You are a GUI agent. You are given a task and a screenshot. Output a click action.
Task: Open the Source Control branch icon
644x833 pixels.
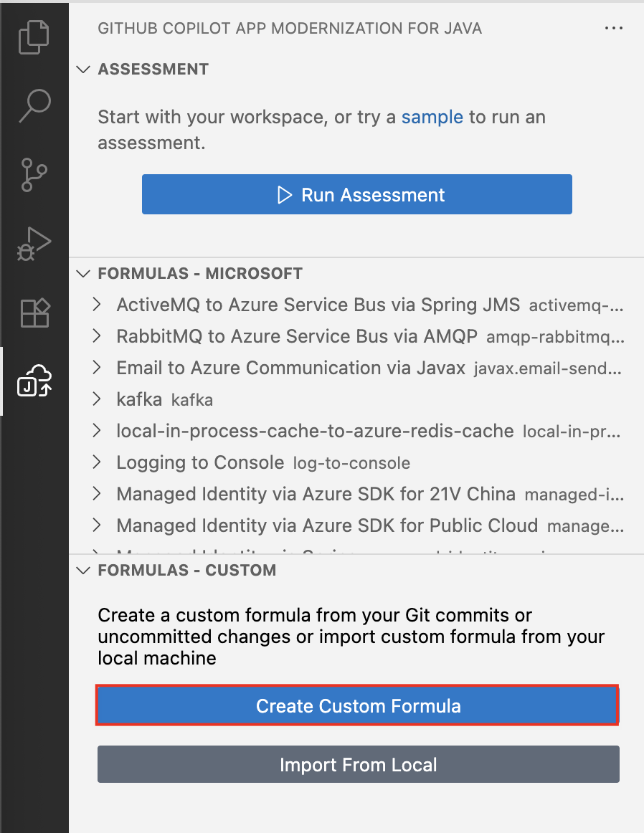[34, 174]
